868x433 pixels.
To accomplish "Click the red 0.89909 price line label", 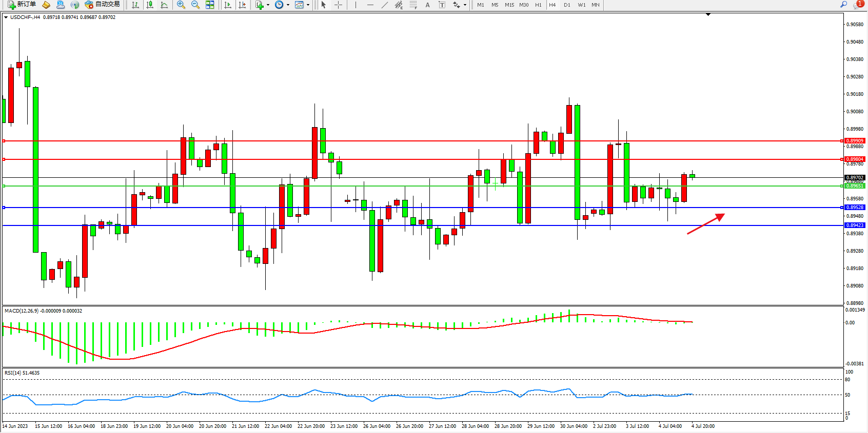I will tap(855, 140).
